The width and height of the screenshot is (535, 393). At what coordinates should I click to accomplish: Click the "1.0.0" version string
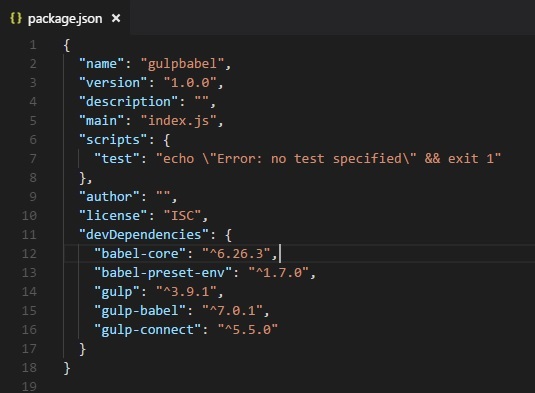point(190,83)
